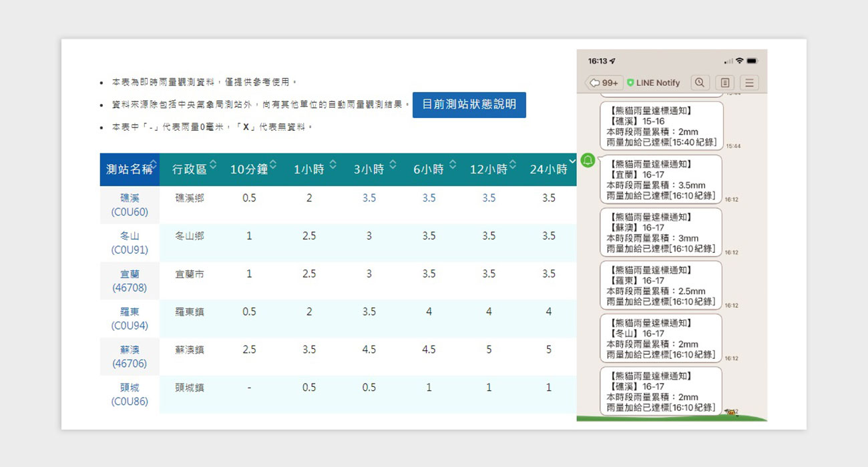Open the notes icon in chat header

(x=724, y=83)
